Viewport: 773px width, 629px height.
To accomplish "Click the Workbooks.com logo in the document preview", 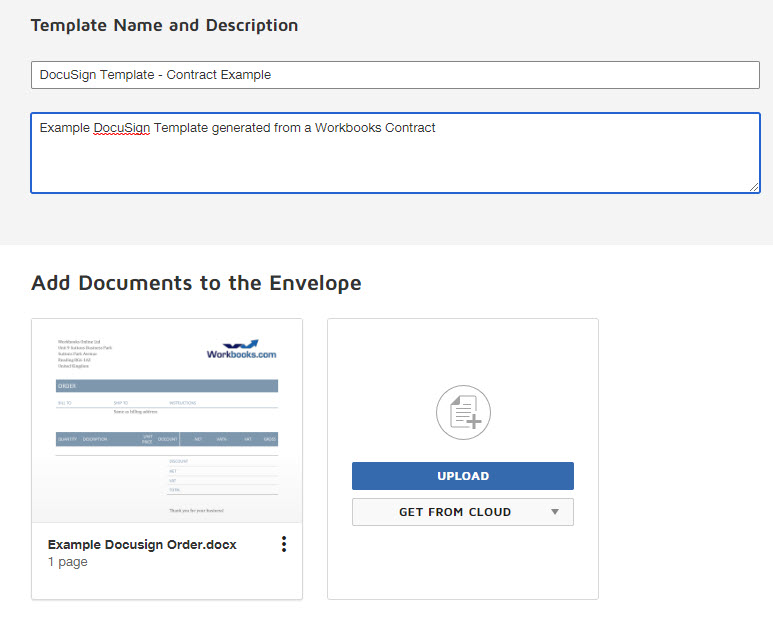I will tap(241, 349).
